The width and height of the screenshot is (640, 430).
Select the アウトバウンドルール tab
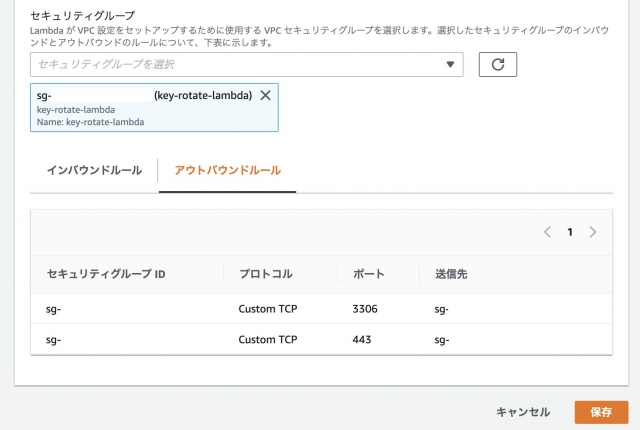coord(227,170)
